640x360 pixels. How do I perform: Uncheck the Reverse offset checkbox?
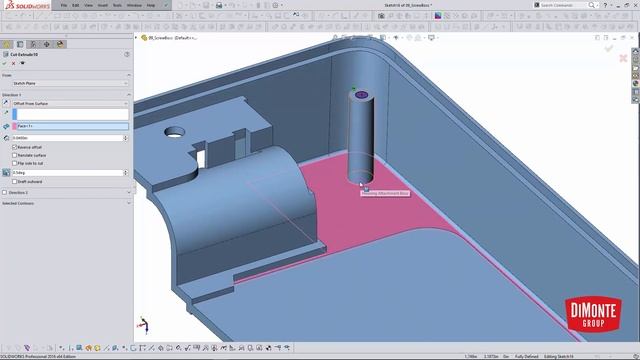15,147
